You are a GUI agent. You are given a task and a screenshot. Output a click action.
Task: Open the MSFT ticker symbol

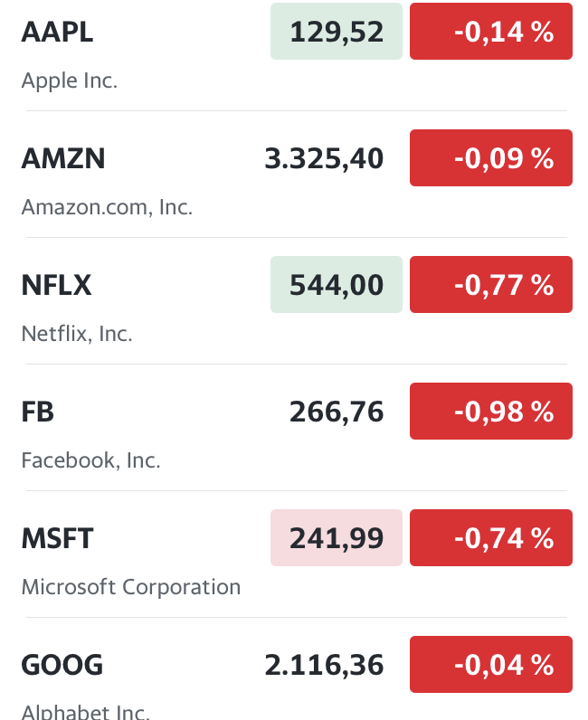click(x=57, y=539)
